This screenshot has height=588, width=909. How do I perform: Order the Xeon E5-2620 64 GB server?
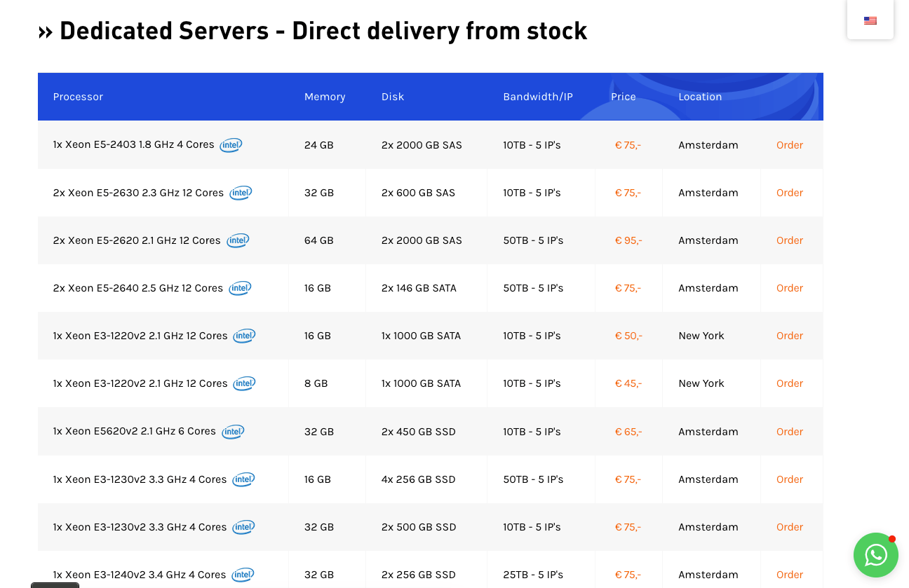coord(789,240)
